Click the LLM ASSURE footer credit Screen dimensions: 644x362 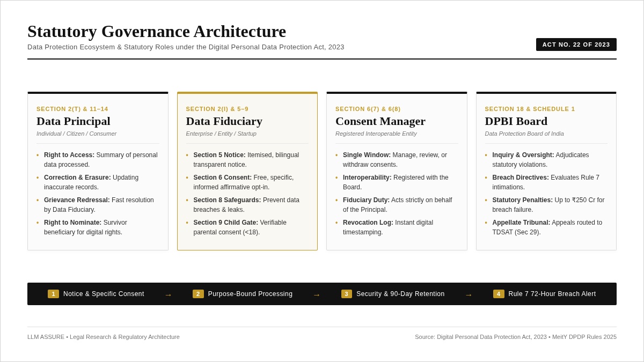tap(104, 337)
